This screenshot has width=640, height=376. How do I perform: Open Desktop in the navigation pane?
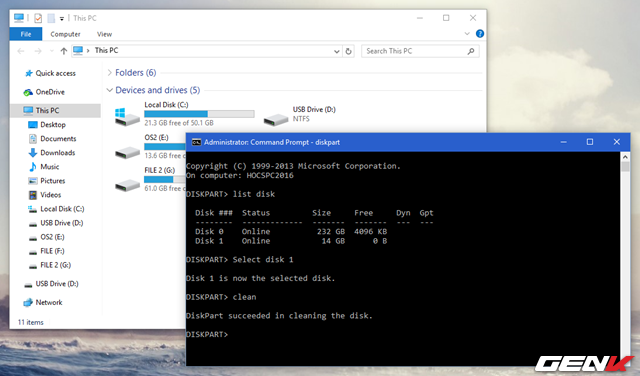click(53, 125)
